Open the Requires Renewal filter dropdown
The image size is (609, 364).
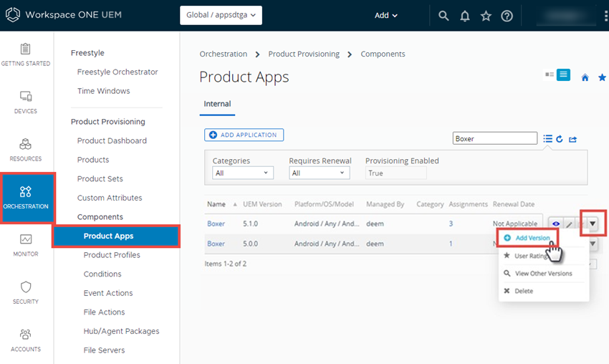pyautogui.click(x=320, y=173)
